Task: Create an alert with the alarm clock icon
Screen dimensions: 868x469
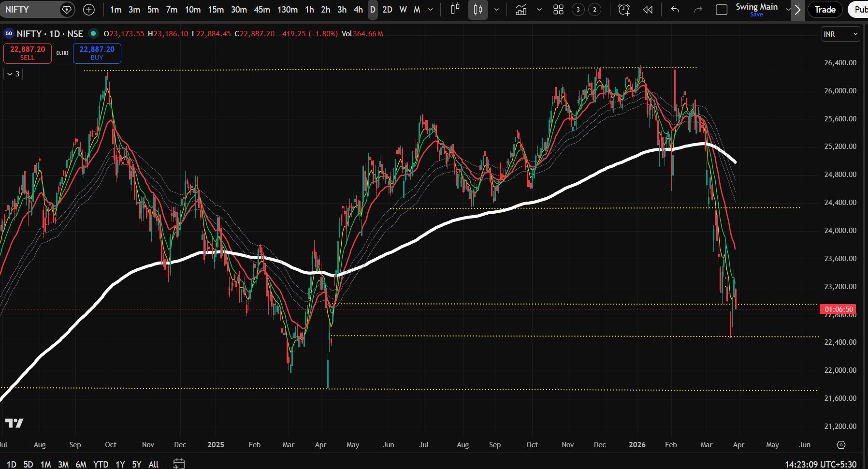Action: 624,10
